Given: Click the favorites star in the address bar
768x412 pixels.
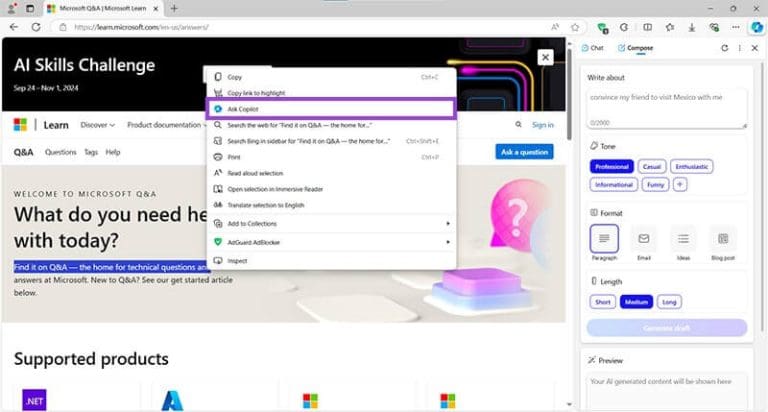Looking at the screenshot, I should coord(575,27).
